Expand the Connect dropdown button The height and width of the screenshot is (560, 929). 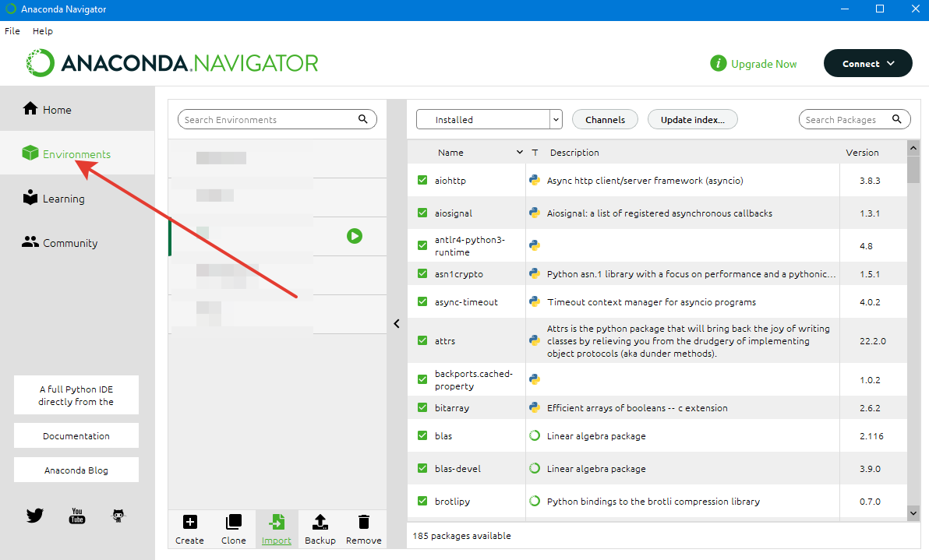tap(868, 63)
